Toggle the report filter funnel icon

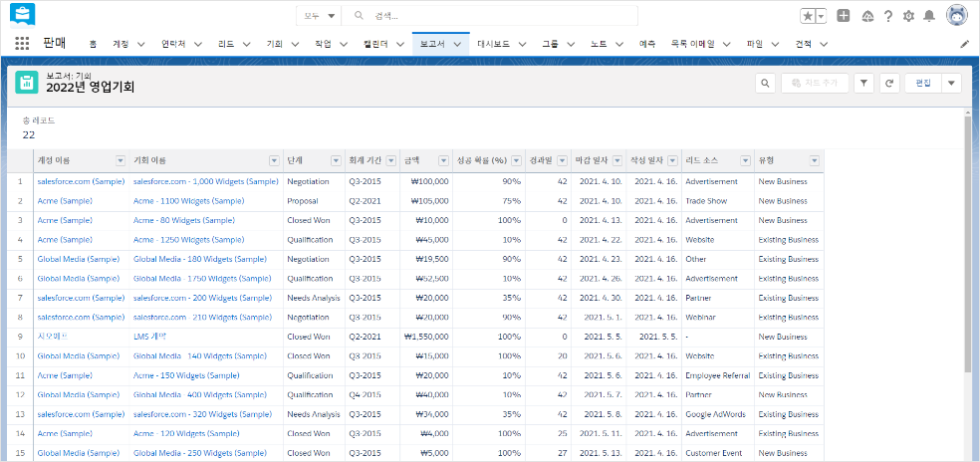tap(863, 84)
